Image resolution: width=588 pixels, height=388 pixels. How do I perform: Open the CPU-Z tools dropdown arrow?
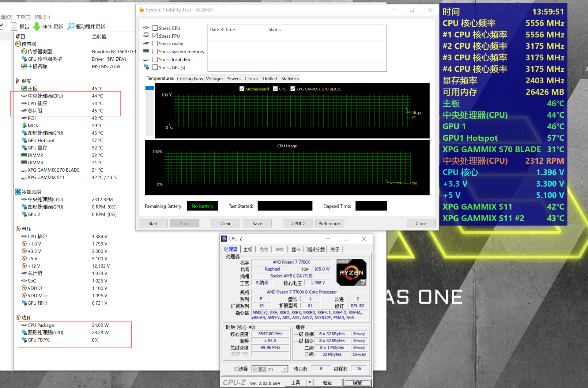(x=310, y=382)
